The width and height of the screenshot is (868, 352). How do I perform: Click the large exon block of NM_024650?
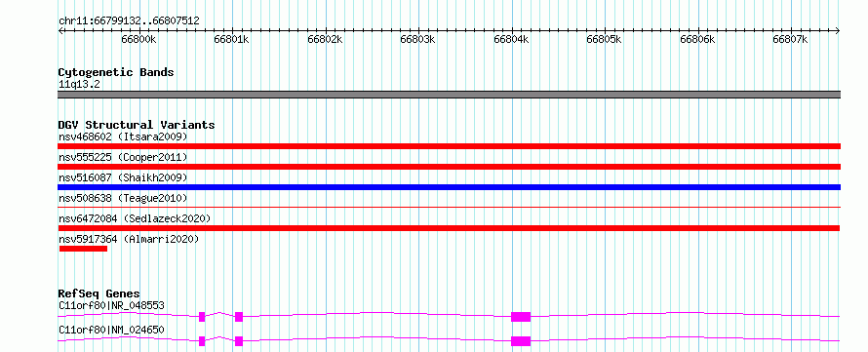point(521,341)
